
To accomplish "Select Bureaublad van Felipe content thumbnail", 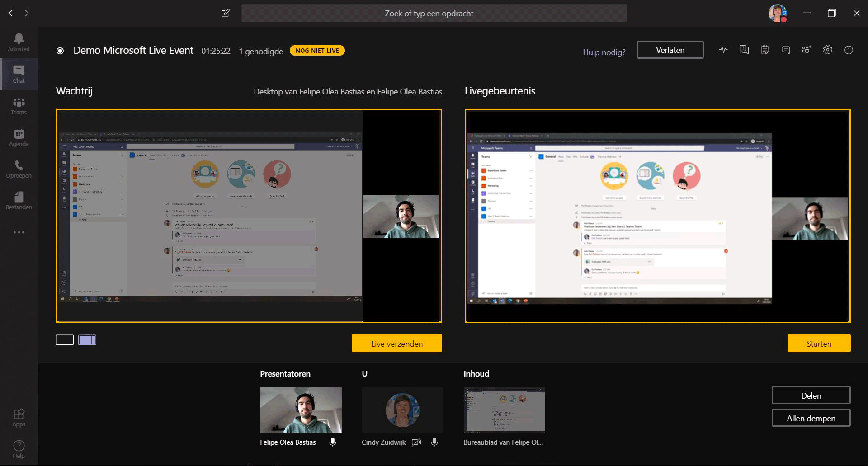I will [x=504, y=410].
